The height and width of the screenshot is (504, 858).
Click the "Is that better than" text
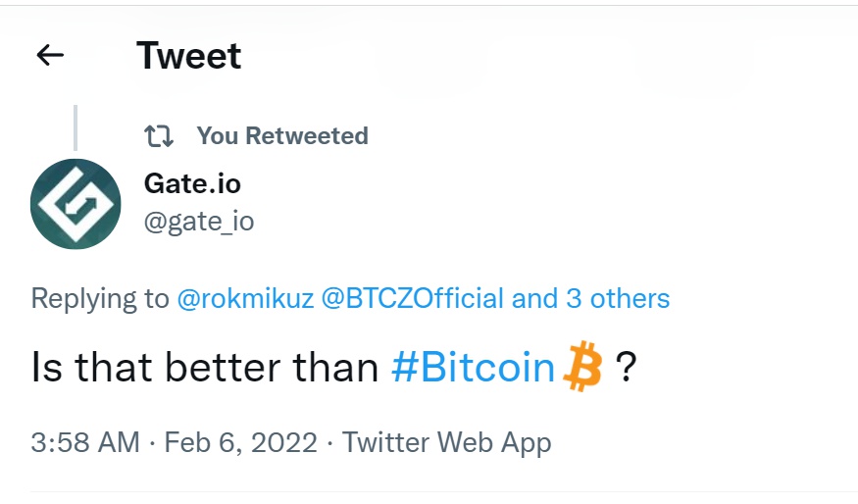coord(205,368)
